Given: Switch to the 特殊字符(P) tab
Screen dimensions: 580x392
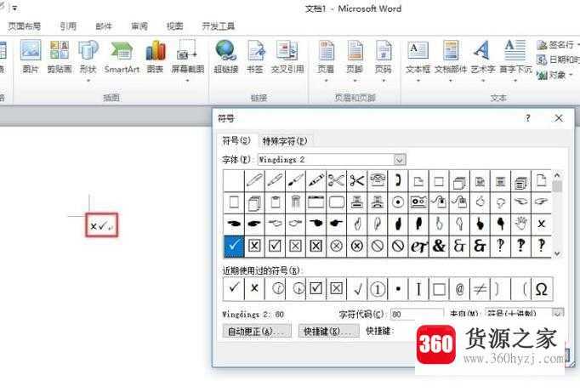Looking at the screenshot, I should pos(285,141).
